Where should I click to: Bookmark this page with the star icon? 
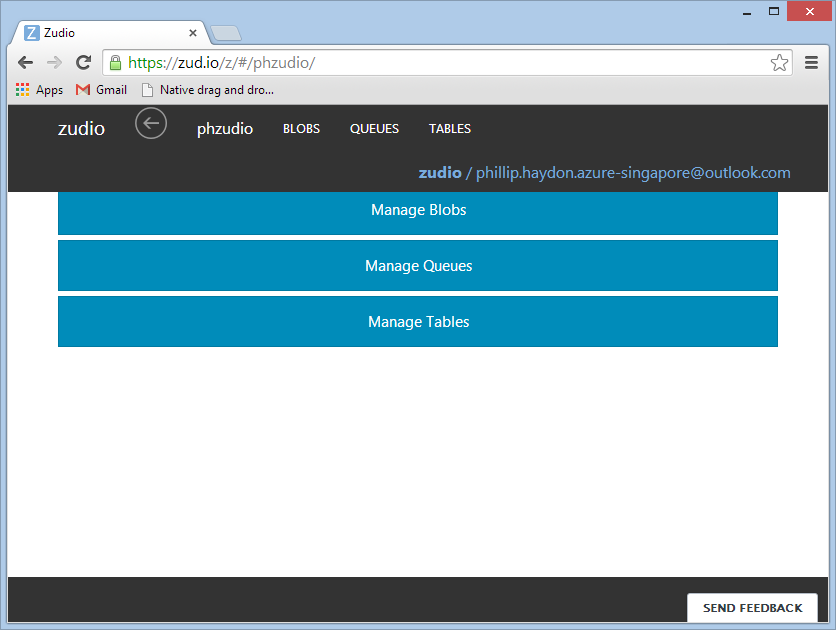[x=779, y=63]
